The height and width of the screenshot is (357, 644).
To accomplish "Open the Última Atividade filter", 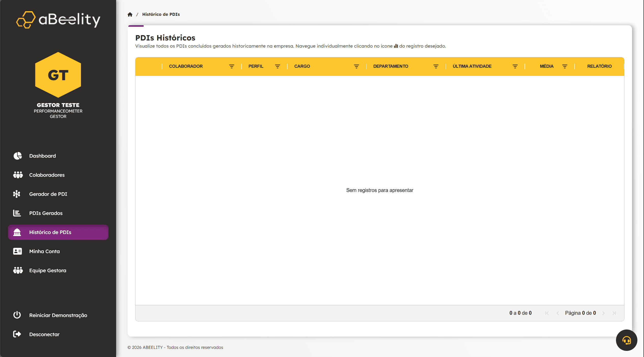I will (515, 66).
